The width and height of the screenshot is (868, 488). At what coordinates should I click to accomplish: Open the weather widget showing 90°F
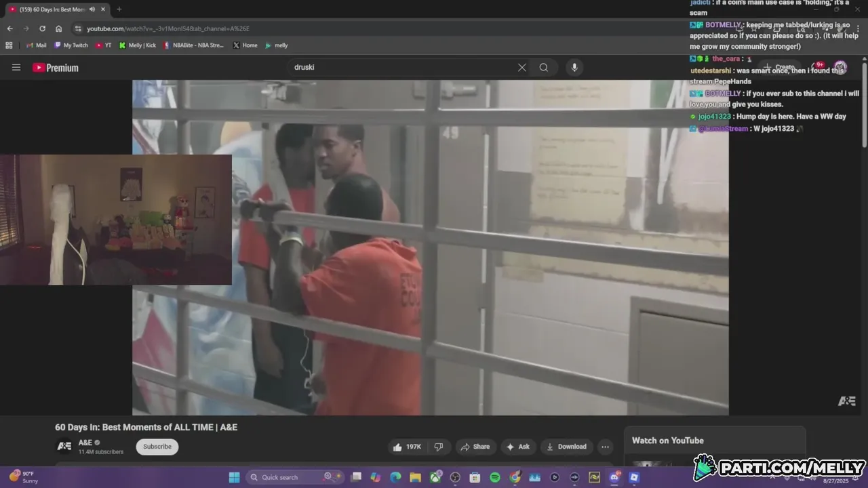[x=24, y=477]
